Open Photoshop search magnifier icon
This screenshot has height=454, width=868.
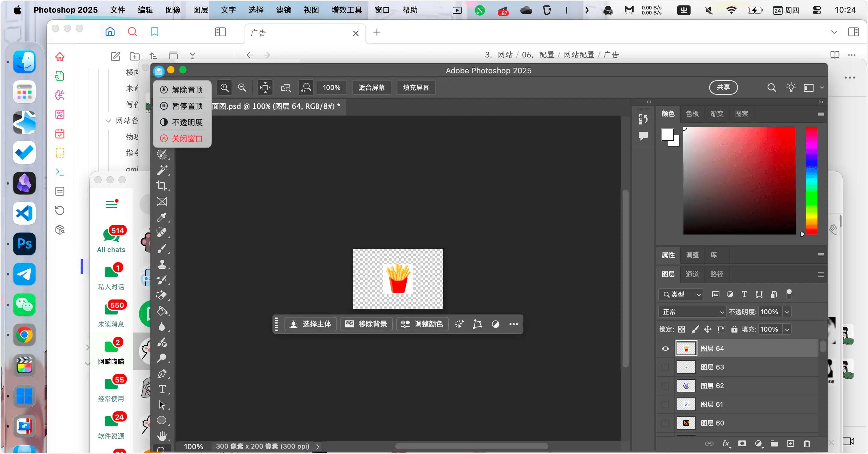771,87
